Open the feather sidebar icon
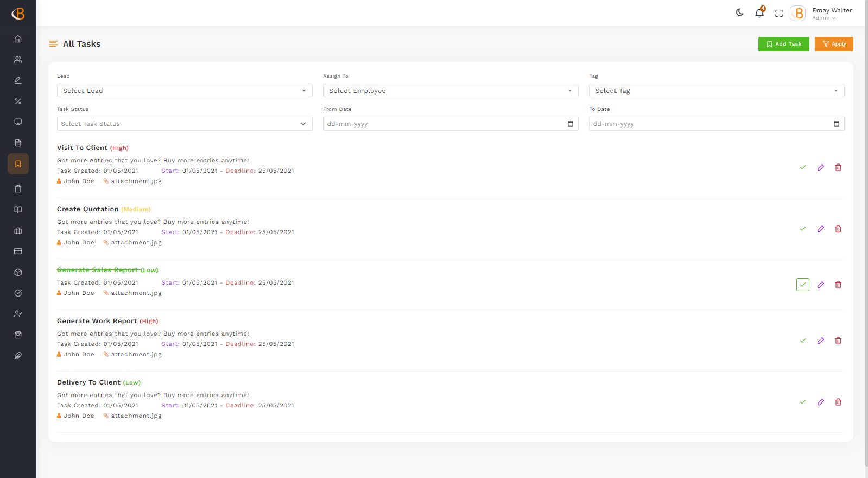Viewport: 868px width, 478px height. [x=18, y=356]
